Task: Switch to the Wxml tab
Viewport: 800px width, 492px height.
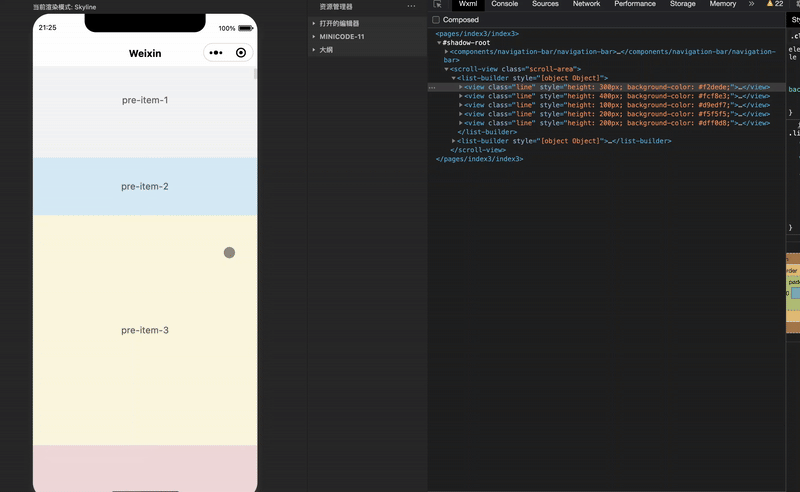Action: pos(467,4)
